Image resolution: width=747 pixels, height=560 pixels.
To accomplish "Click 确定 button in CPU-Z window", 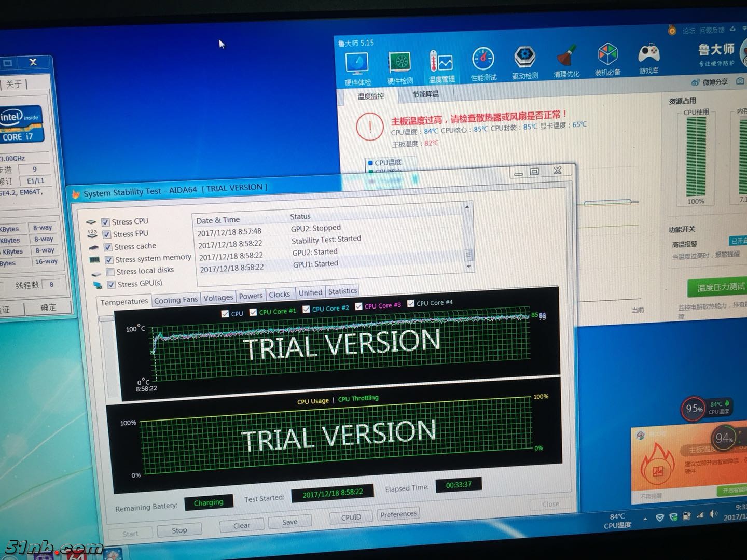I will (x=48, y=307).
